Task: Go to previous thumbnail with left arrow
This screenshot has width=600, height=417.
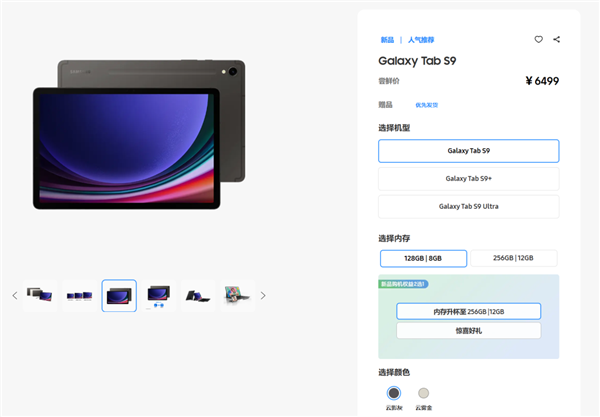Action: click(15, 295)
